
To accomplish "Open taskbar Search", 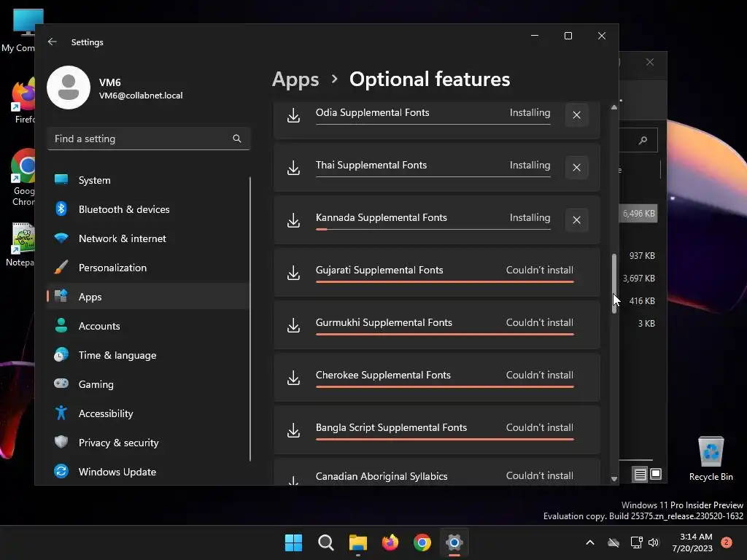I will point(326,542).
